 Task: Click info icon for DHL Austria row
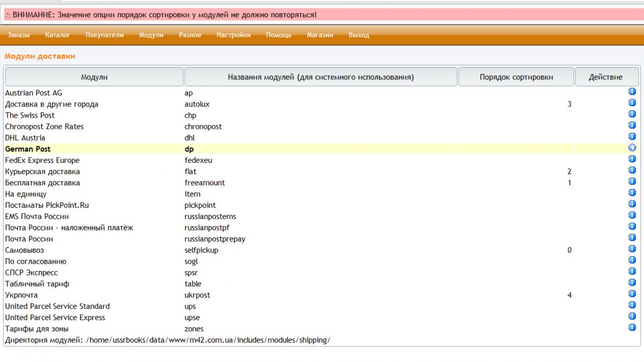click(x=632, y=136)
